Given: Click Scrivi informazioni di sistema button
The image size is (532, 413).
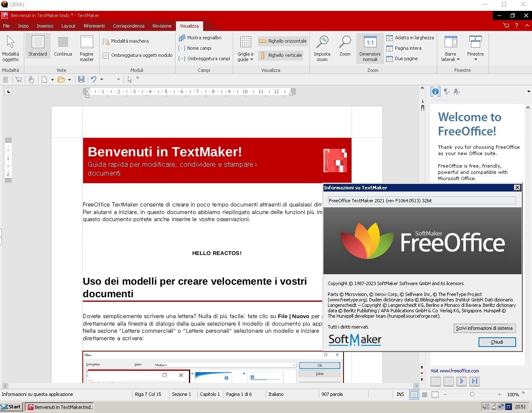Looking at the screenshot, I should click(x=484, y=328).
